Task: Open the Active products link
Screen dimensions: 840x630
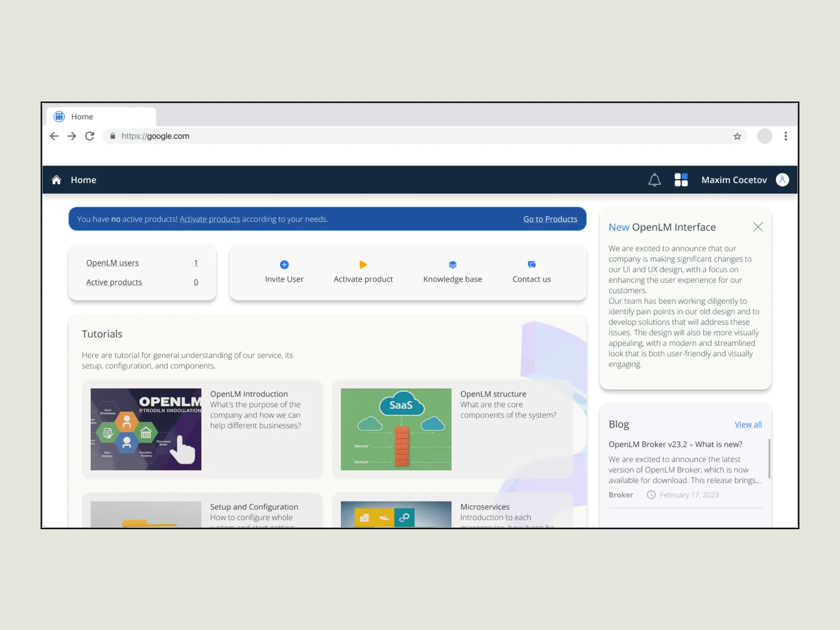Action: click(114, 282)
